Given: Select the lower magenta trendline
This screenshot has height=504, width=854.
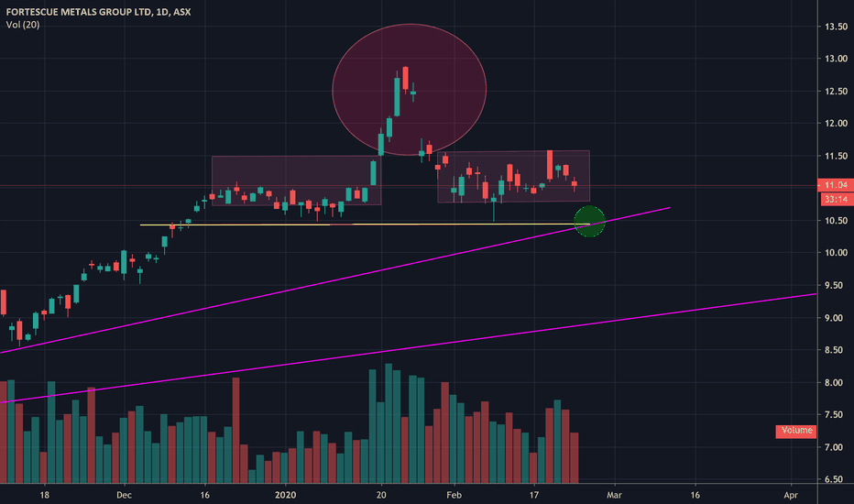Looking at the screenshot, I should point(409,348).
